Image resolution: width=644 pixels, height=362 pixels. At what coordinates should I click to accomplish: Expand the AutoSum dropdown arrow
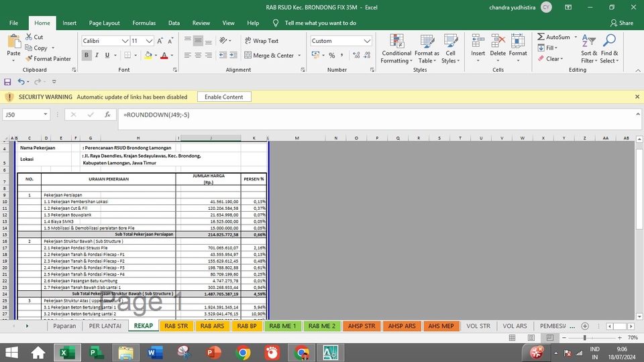[574, 38]
